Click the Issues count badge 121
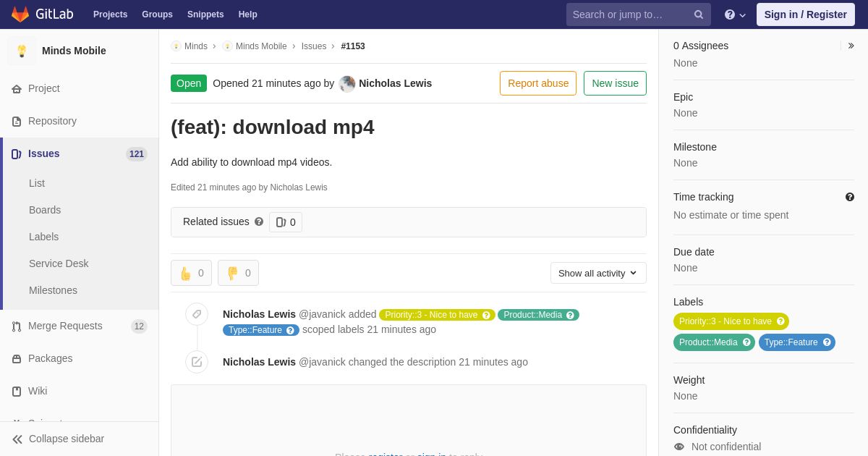This screenshot has width=868, height=456. coord(137,154)
